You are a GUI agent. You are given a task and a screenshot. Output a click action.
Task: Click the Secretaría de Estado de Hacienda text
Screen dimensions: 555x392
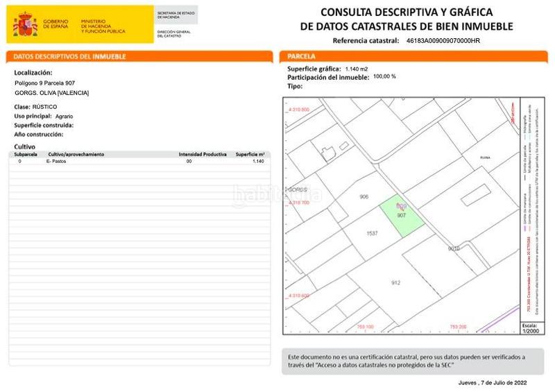point(176,14)
